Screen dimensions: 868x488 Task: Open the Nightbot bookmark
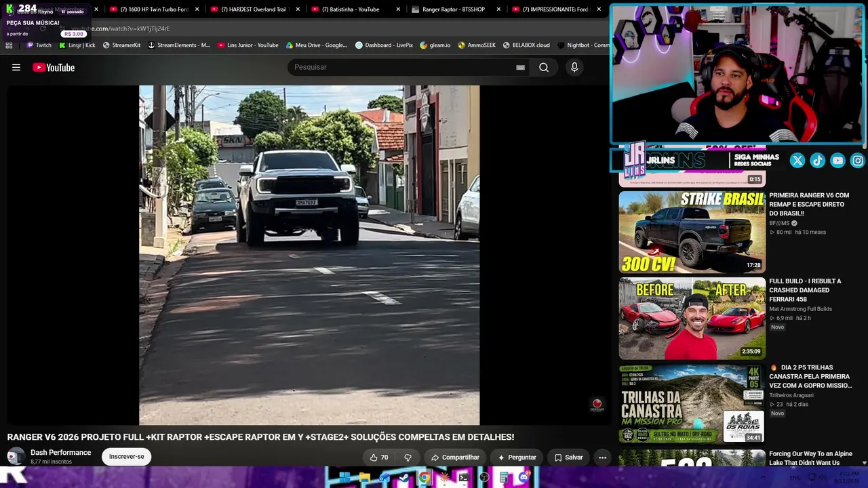[583, 45]
